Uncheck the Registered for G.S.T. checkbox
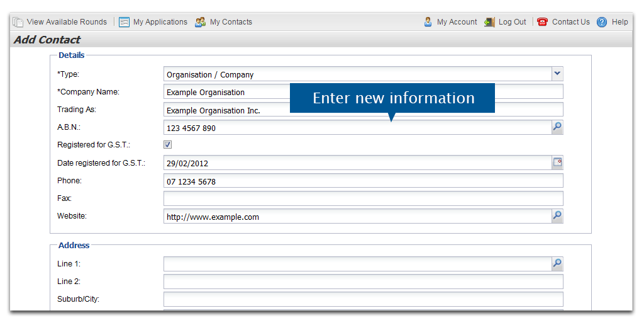Image resolution: width=644 pixels, height=325 pixels. pos(167,144)
